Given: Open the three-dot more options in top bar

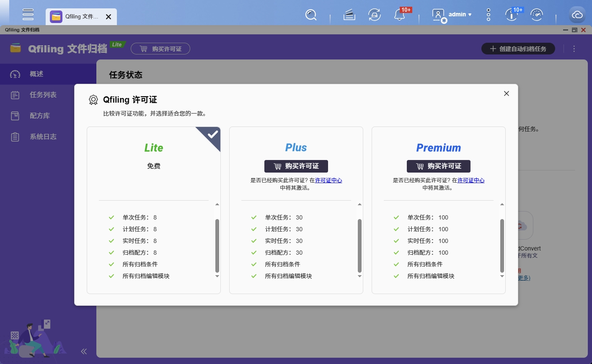Looking at the screenshot, I should tap(489, 15).
